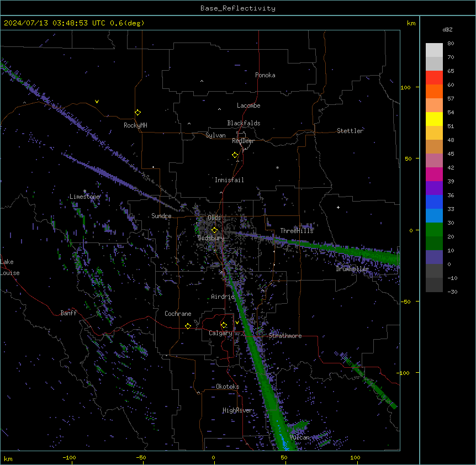Click the Innisfail label
The height and width of the screenshot is (465, 476).
229,180
